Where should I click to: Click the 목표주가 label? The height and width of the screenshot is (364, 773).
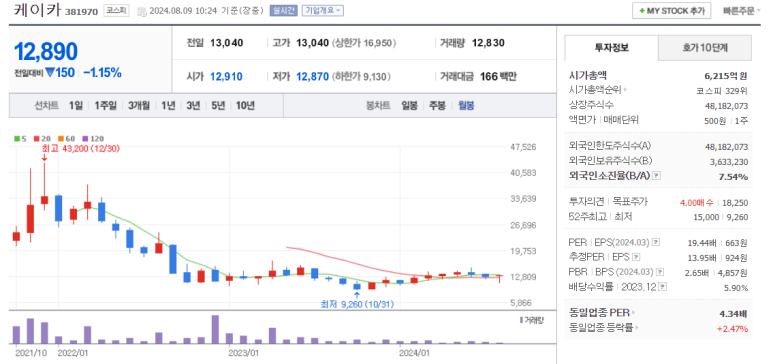630,202
